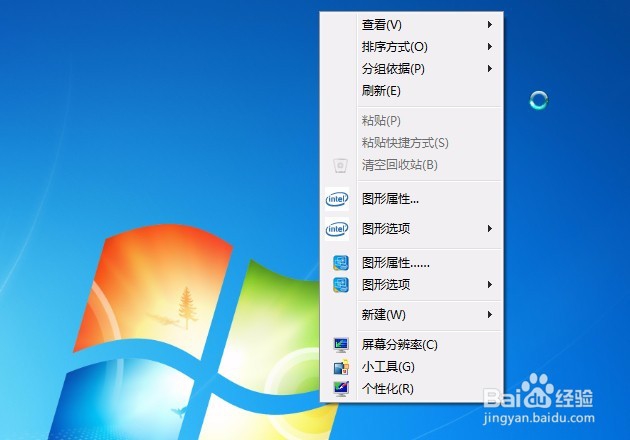Expand arrow at right of 分组依据(P)
This screenshot has width=630, height=440.
pos(489,69)
